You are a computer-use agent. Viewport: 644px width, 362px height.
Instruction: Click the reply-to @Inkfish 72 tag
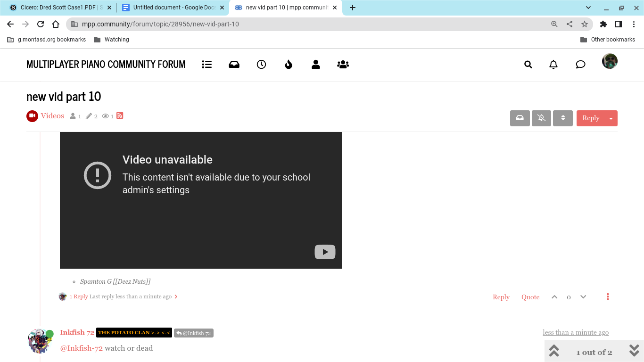194,333
